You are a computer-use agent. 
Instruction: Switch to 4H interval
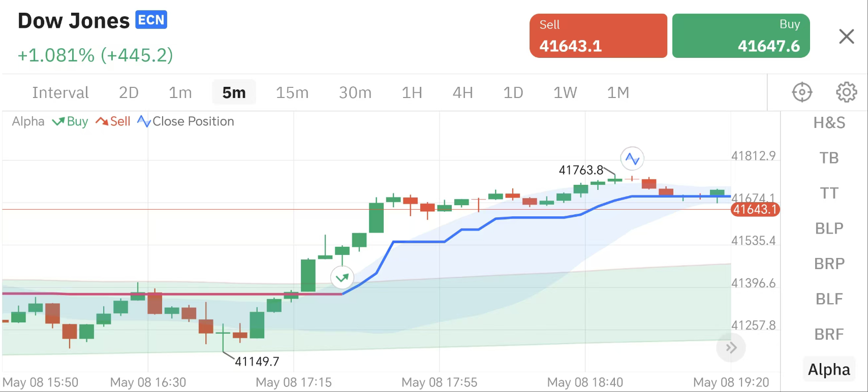pos(463,92)
